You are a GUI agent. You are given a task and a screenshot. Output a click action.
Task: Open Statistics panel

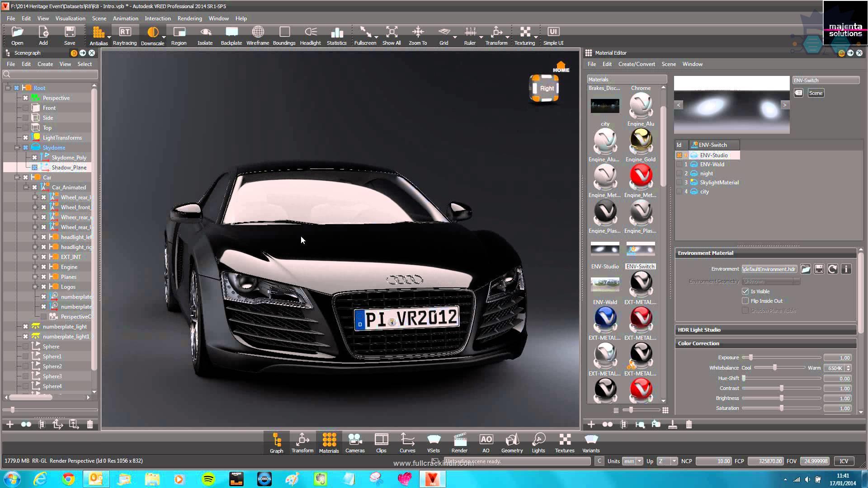click(x=337, y=35)
